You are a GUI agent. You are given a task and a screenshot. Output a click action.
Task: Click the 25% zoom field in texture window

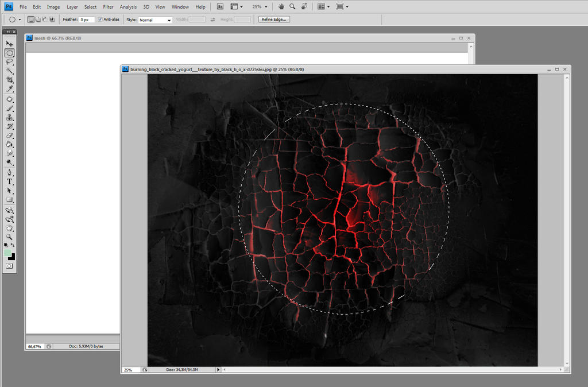[131, 370]
